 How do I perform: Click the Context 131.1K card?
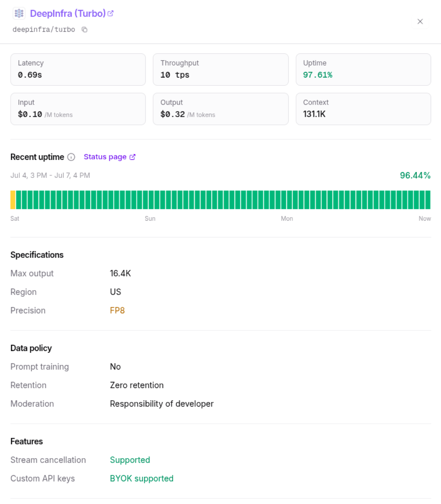tap(363, 109)
